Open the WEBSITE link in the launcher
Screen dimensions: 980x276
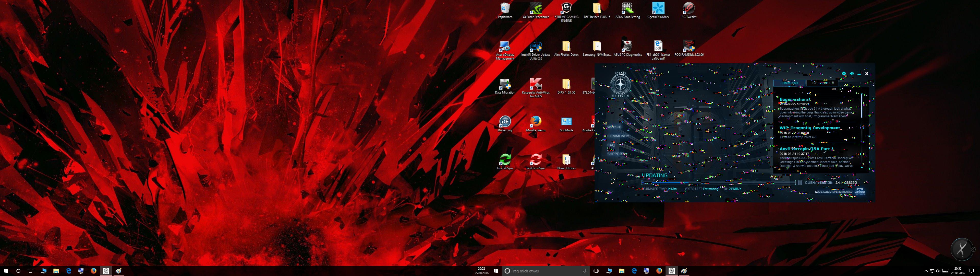click(x=615, y=127)
